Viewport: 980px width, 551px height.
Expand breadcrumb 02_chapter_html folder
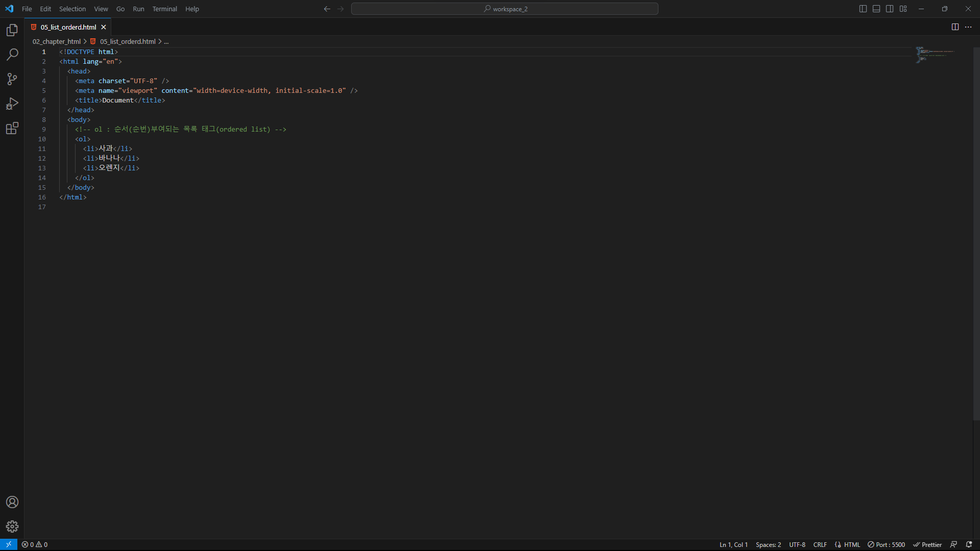pyautogui.click(x=57, y=42)
